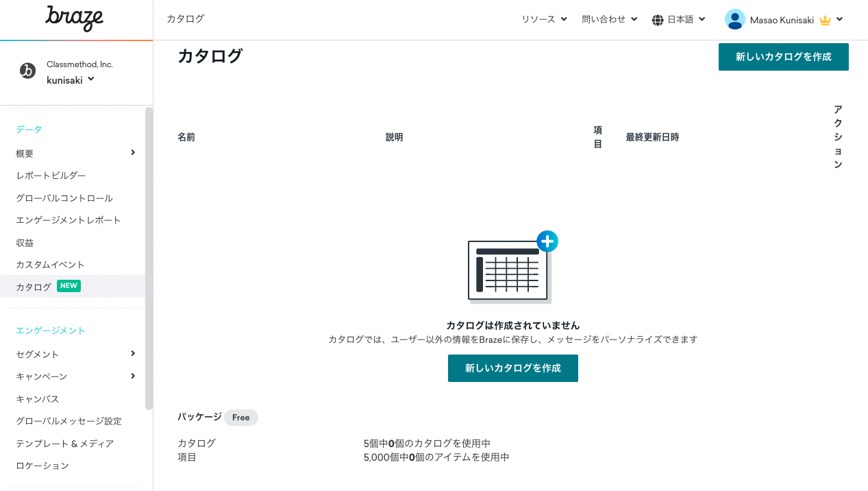The height and width of the screenshot is (491, 868).
Task: Expand the キャンペーン sidebar submenu
Action: coord(133,376)
